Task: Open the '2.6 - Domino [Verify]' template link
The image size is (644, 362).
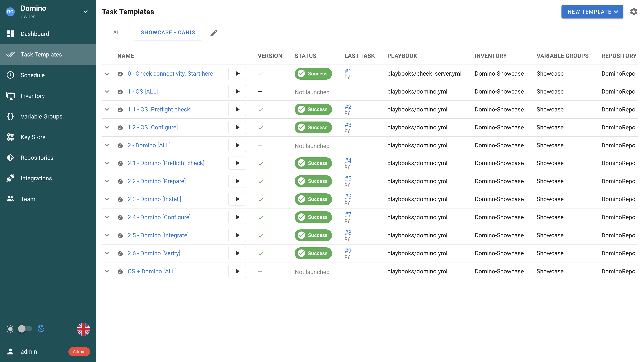Action: tap(154, 253)
